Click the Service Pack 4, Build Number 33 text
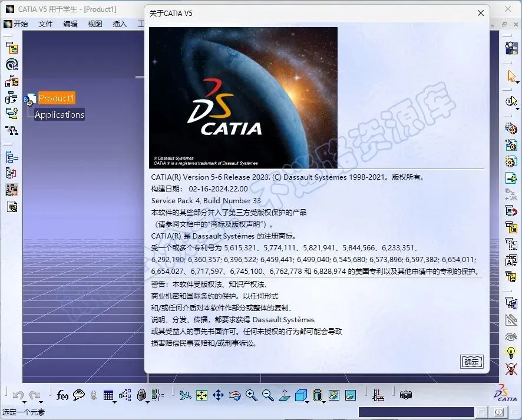 (206, 201)
